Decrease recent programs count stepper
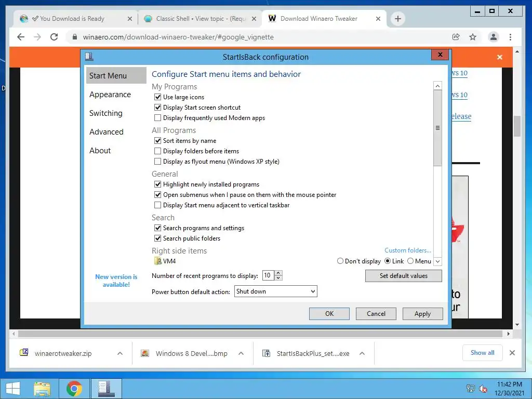 (x=278, y=278)
